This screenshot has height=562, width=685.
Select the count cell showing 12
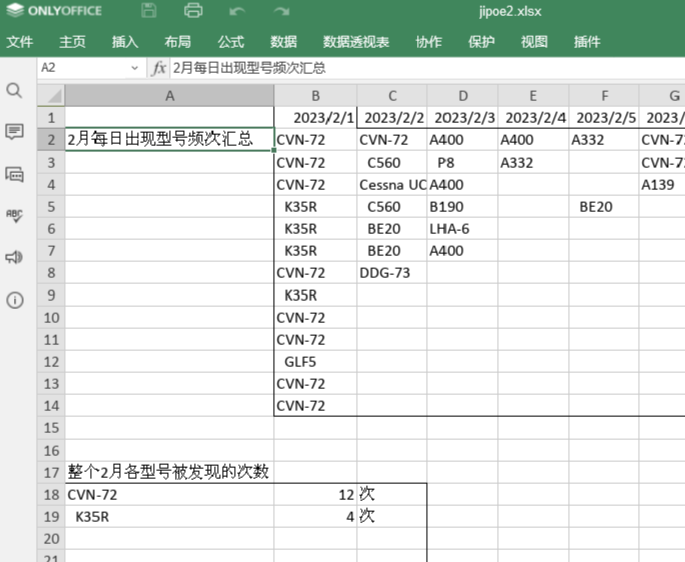click(x=315, y=495)
